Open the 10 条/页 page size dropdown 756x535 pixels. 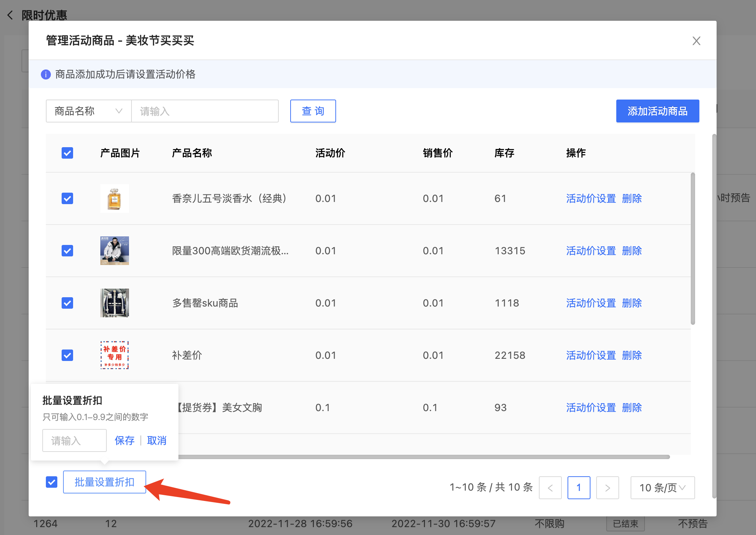coord(662,488)
